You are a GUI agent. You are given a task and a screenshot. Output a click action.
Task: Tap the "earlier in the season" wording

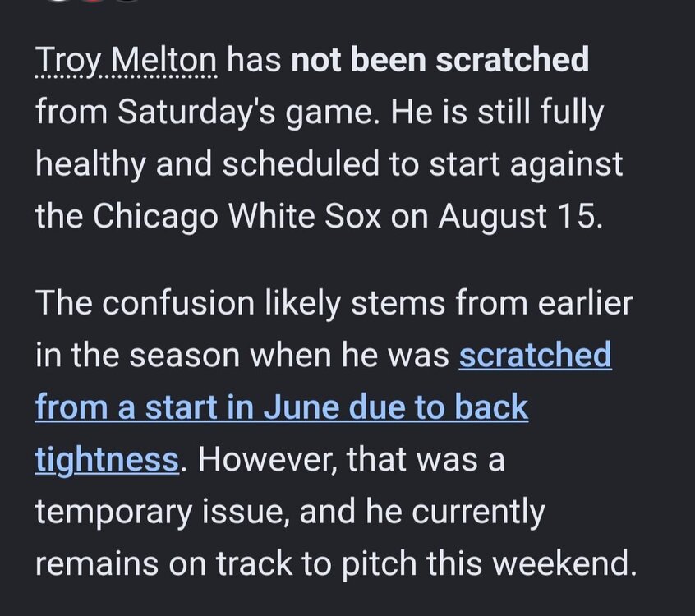point(334,329)
